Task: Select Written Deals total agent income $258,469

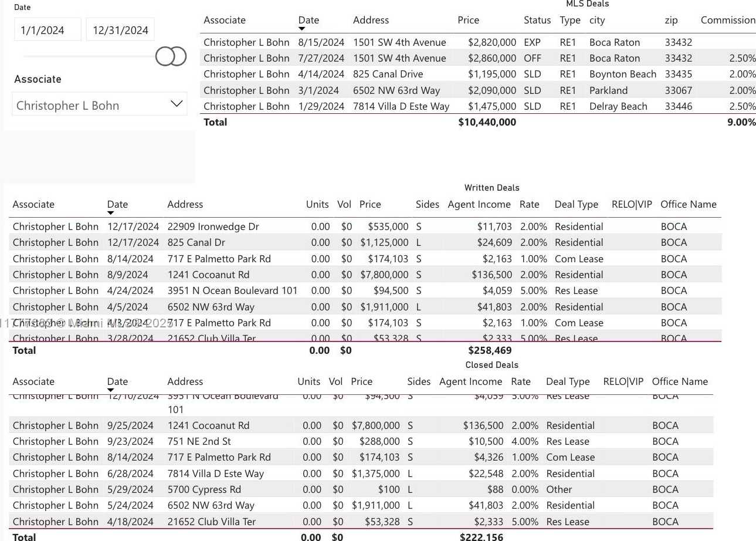Action: pos(490,350)
